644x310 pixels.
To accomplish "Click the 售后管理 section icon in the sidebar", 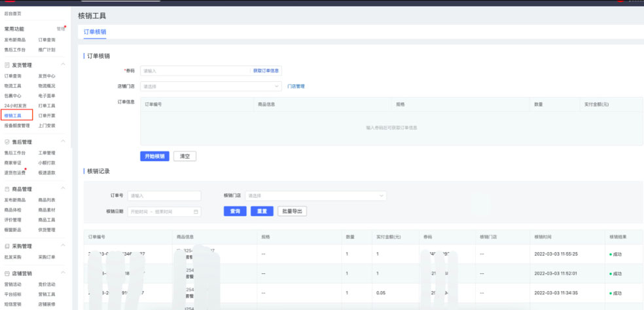I will (7, 142).
